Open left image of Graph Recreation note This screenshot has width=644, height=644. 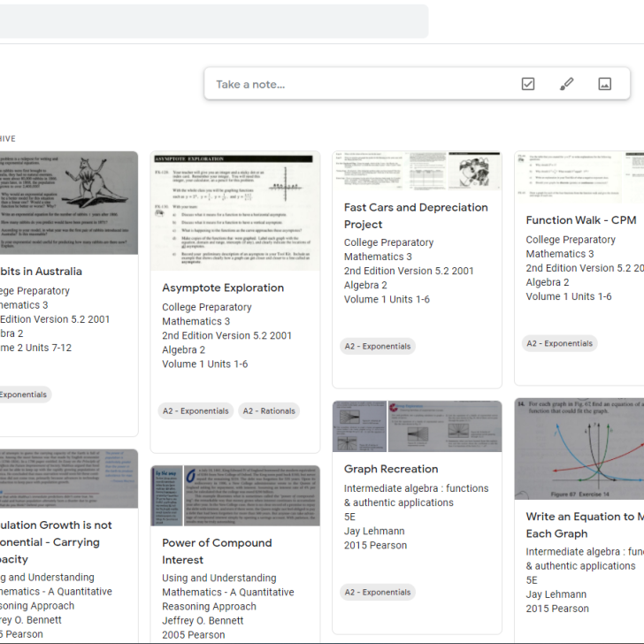pyautogui.click(x=359, y=426)
